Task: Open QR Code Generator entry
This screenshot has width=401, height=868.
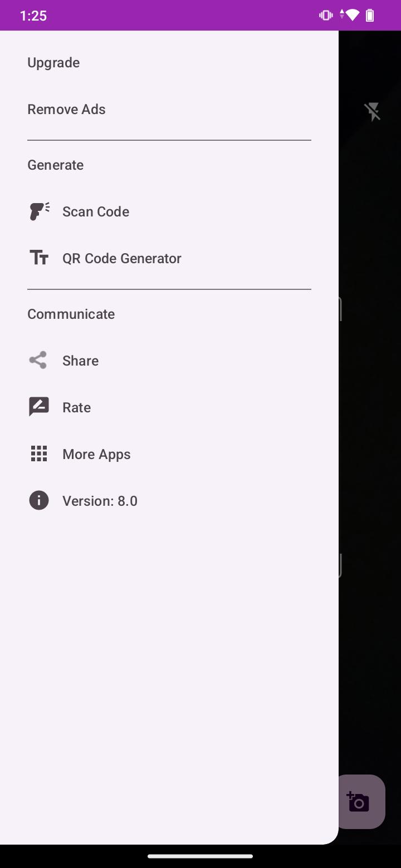Action: coord(122,258)
